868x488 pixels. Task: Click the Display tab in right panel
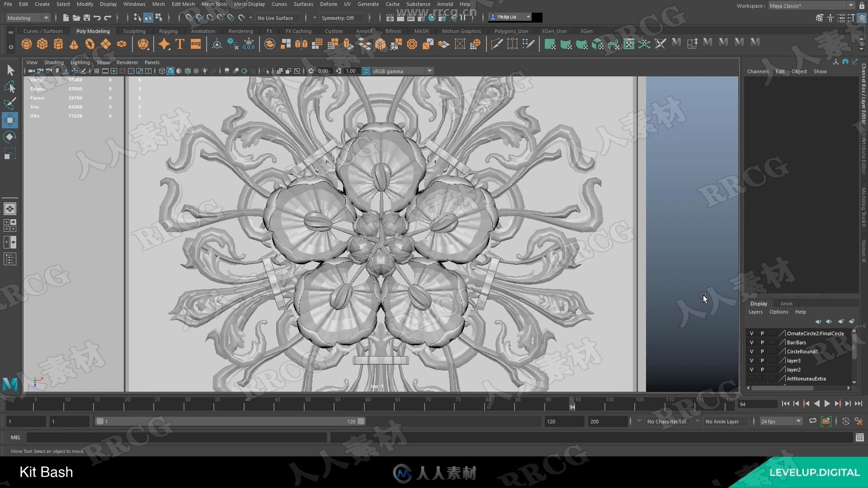click(759, 303)
